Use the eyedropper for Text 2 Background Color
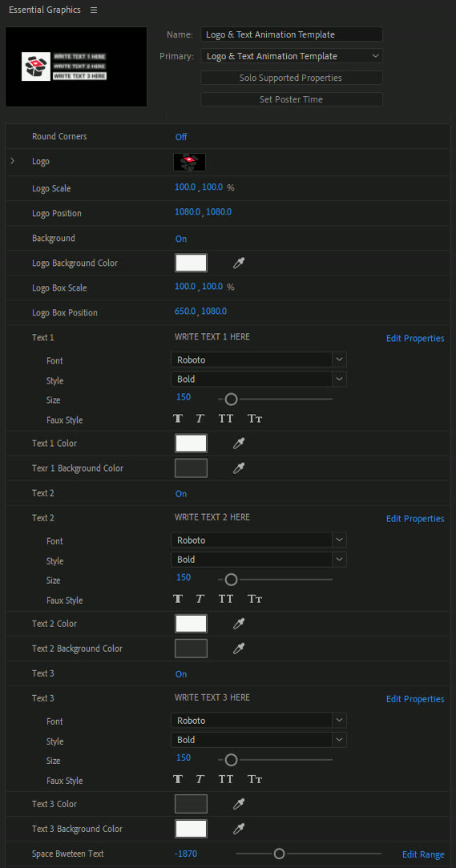This screenshot has width=456, height=868. tap(239, 649)
